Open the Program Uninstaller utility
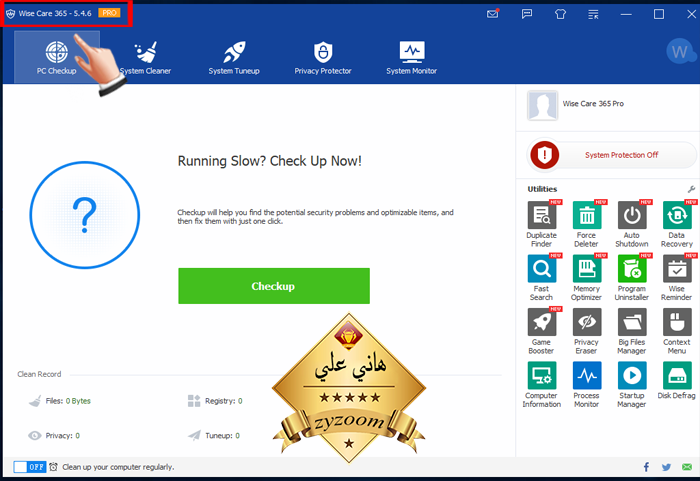This screenshot has width=700, height=481. [x=632, y=269]
